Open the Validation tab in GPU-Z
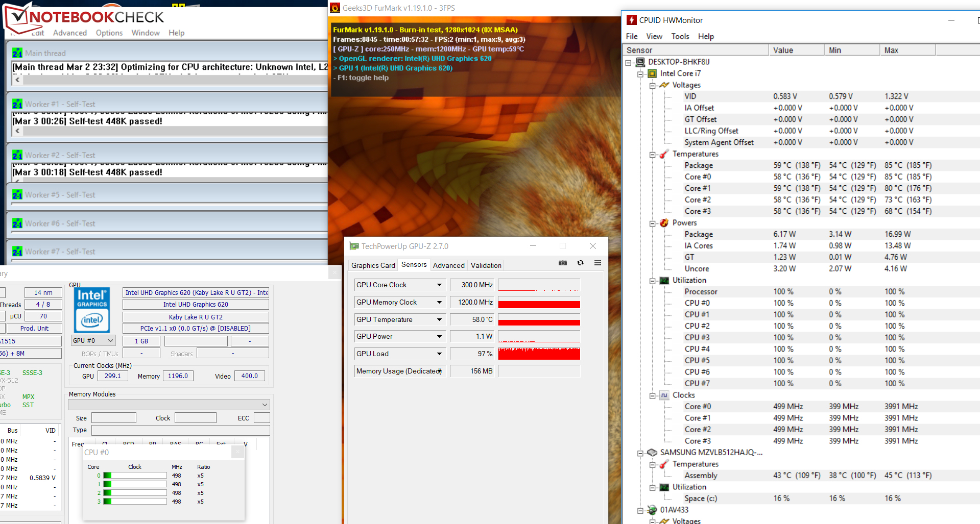980x524 pixels. (486, 265)
